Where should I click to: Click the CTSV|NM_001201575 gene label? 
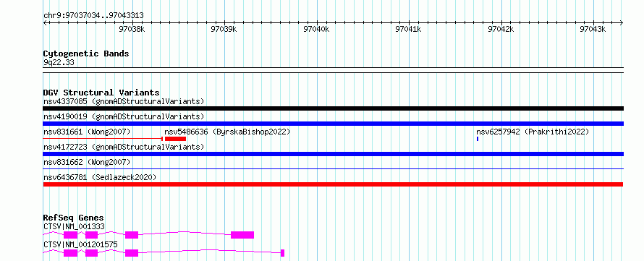(80, 244)
